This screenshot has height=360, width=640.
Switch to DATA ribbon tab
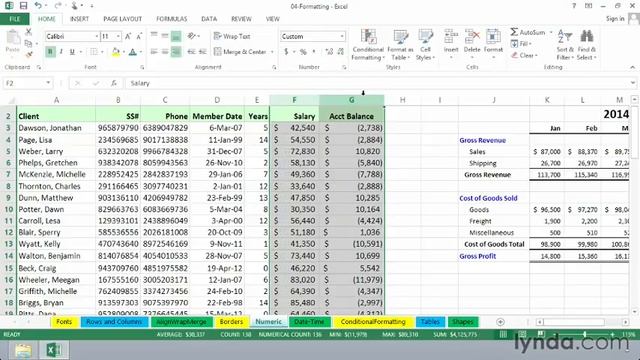(209, 19)
